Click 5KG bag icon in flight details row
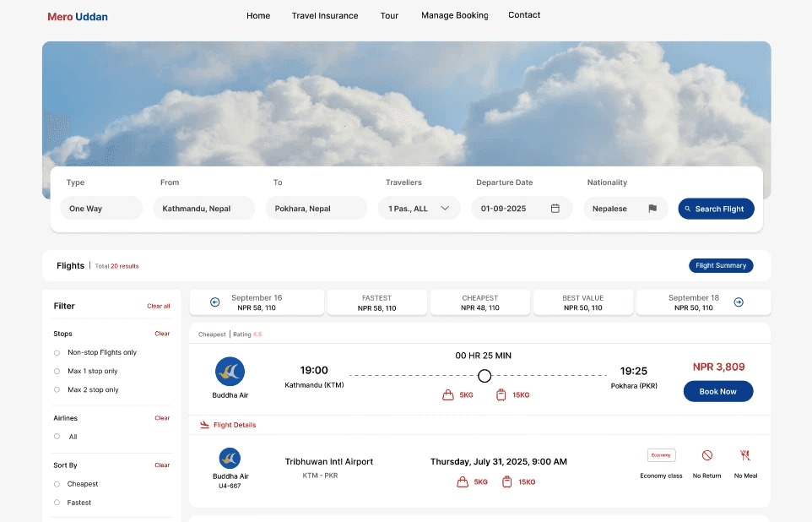 [463, 482]
